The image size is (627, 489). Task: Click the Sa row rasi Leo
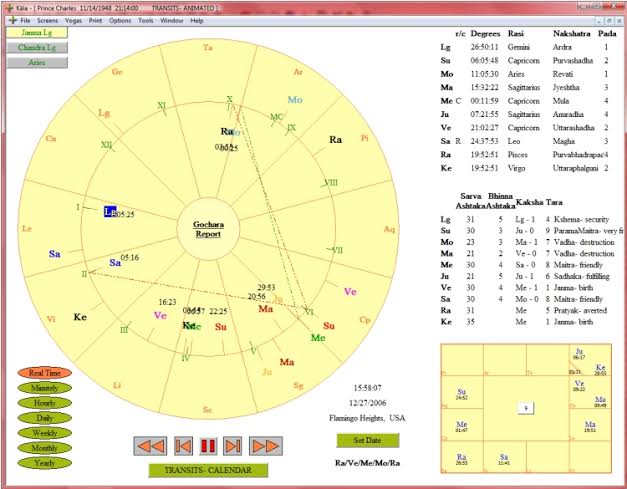coord(513,141)
